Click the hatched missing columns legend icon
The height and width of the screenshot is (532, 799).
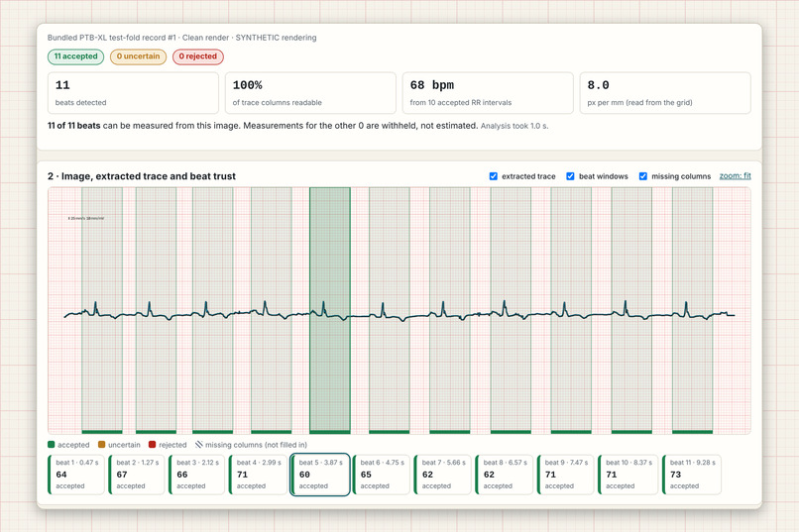[198, 445]
